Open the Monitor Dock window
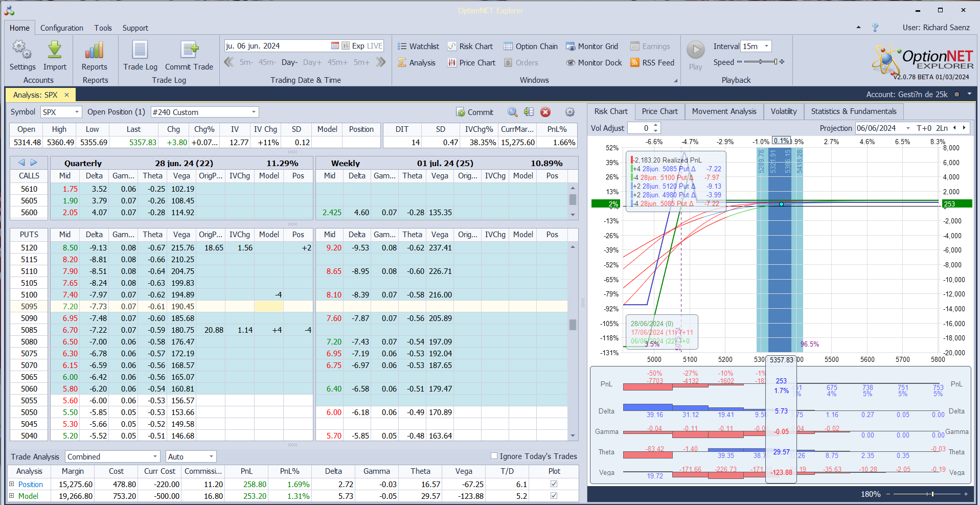This screenshot has width=980, height=505. (x=594, y=62)
